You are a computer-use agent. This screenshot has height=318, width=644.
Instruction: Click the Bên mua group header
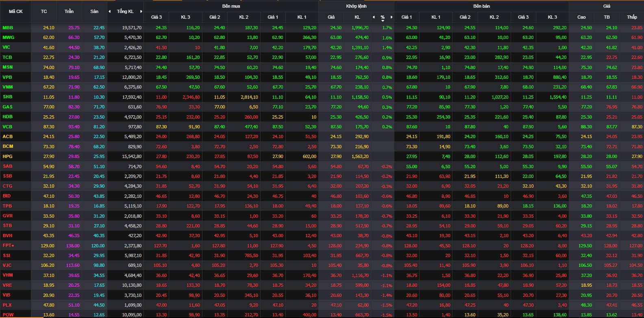coord(231,6)
